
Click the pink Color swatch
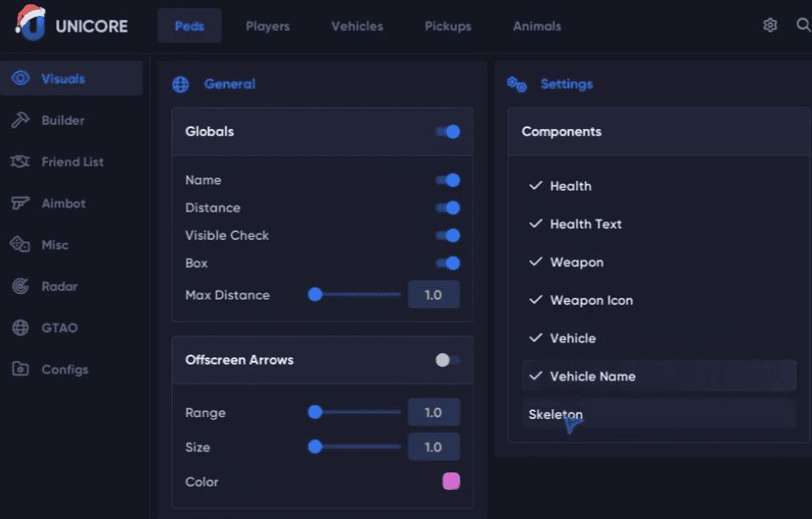451,481
